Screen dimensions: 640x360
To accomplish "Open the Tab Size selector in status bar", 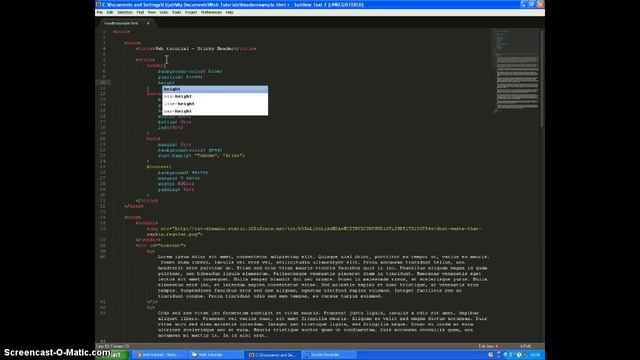I will [488, 346].
